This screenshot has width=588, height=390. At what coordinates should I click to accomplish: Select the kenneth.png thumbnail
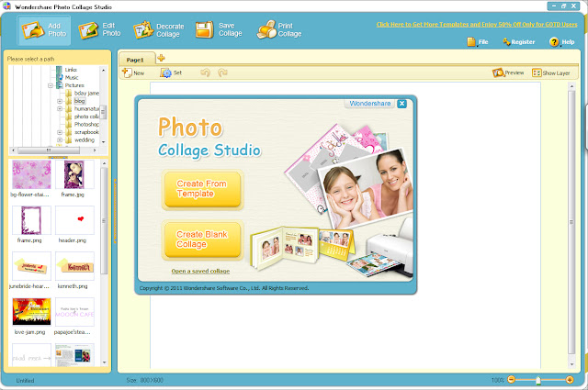tap(74, 266)
